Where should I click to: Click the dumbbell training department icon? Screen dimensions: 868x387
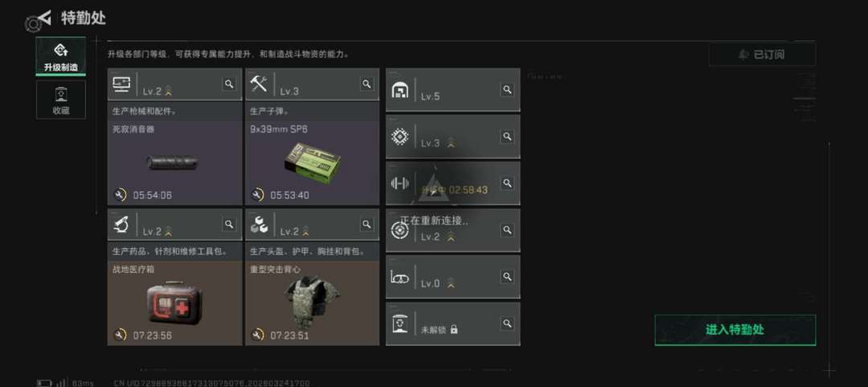(x=399, y=184)
